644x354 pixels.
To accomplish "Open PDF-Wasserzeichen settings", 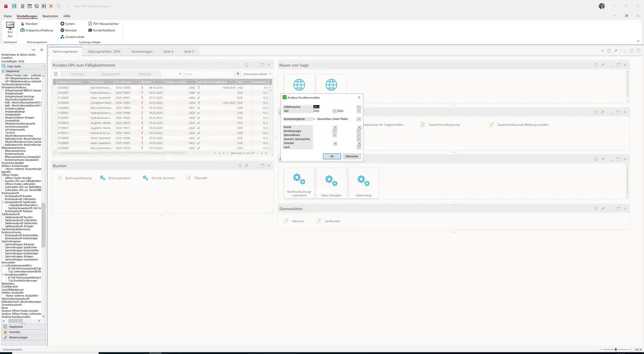I will (x=104, y=24).
